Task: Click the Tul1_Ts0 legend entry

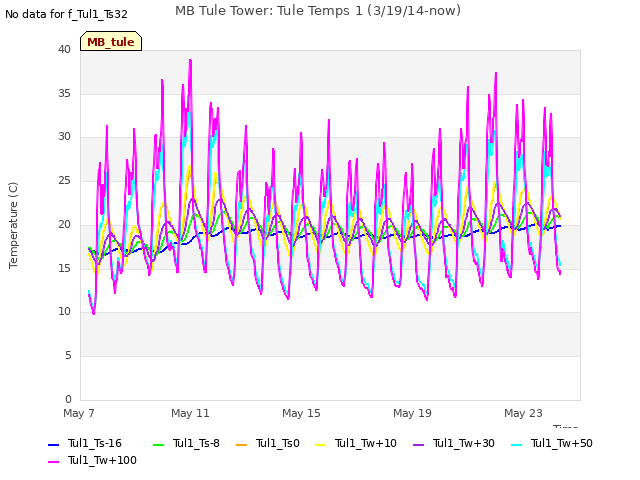Action: (x=268, y=443)
